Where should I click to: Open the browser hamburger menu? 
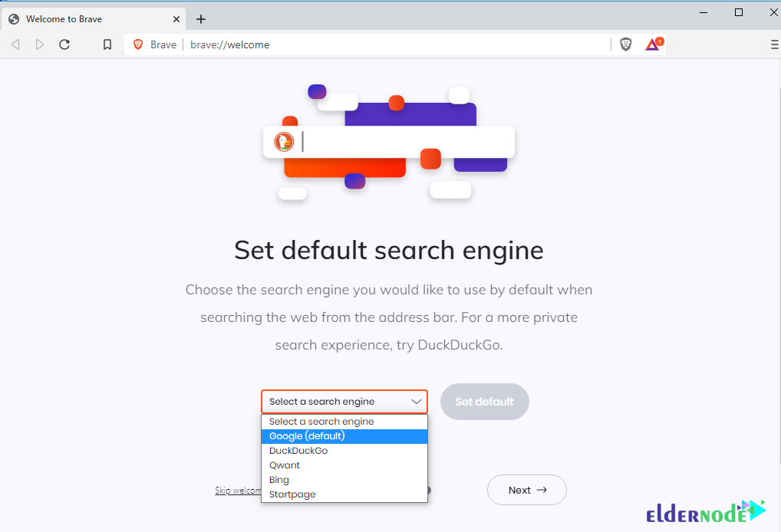775,44
